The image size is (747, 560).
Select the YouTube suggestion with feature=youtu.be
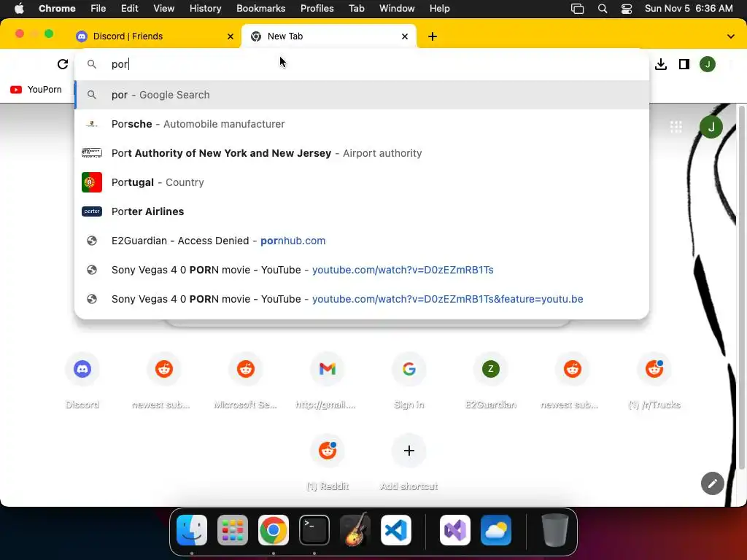362,299
